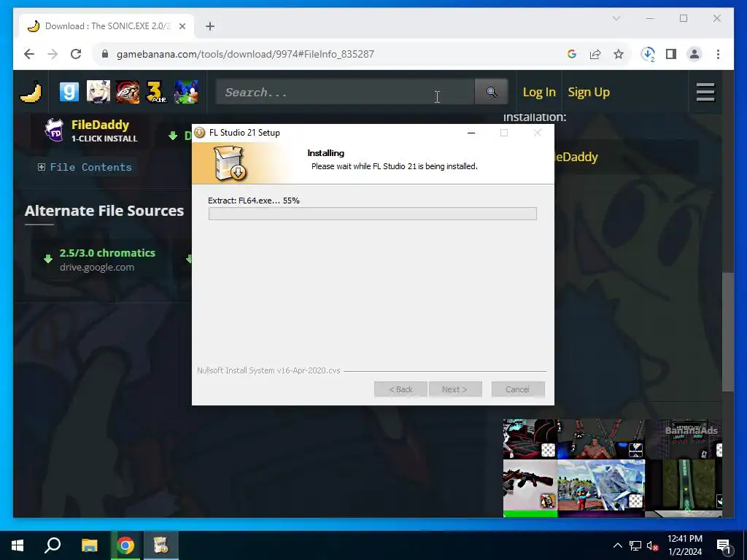Open the Sonic game icon
The height and width of the screenshot is (560, 747).
(x=186, y=92)
